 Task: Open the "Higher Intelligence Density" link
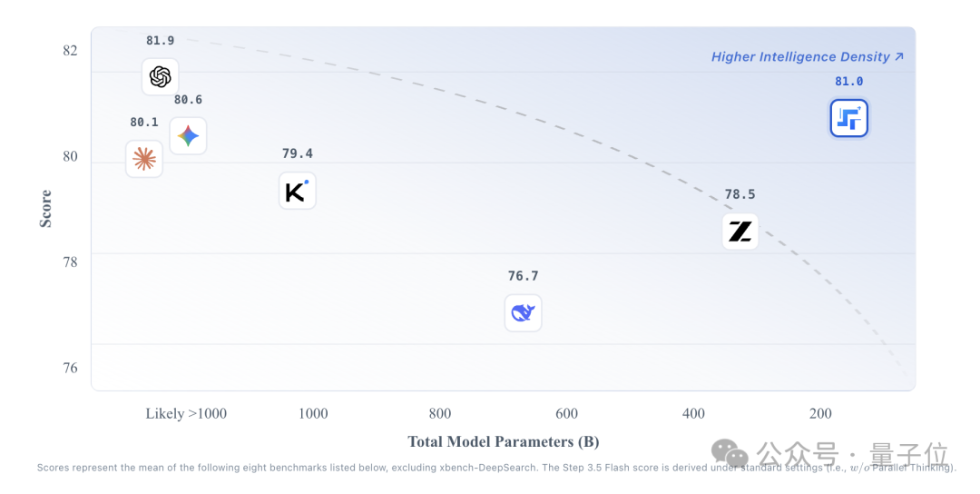pos(807,57)
